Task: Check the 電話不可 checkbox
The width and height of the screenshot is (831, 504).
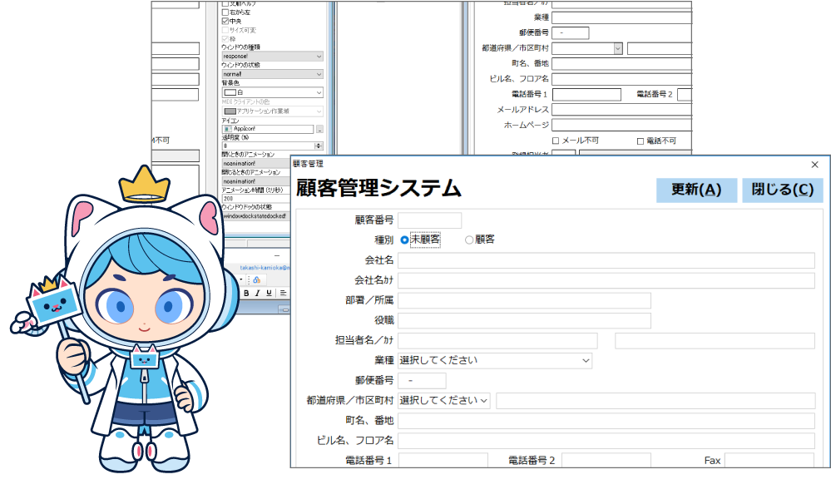Action: point(641,141)
